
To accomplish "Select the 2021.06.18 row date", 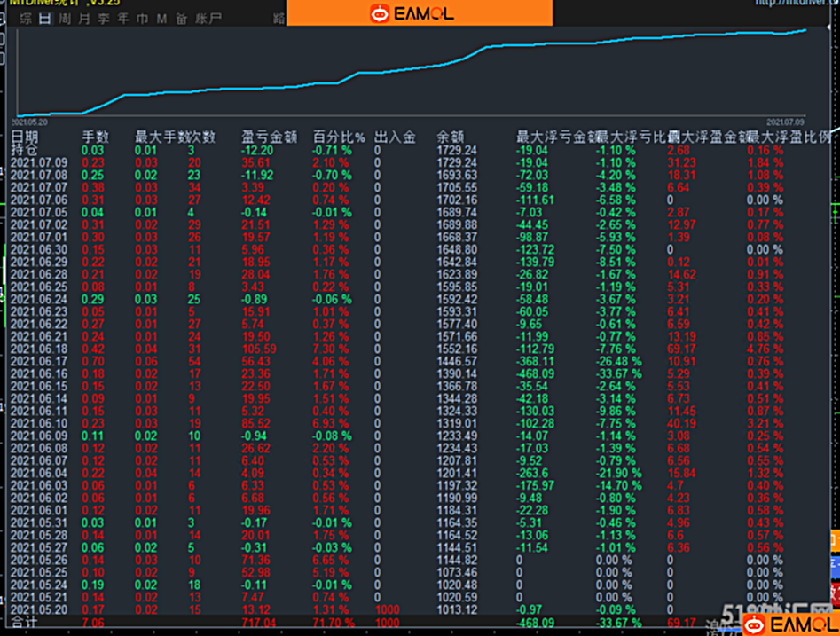I will [x=39, y=349].
